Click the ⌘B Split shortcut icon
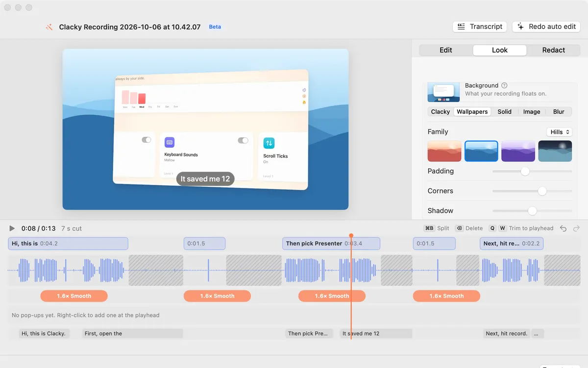Image resolution: width=588 pixels, height=368 pixels. pos(430,228)
